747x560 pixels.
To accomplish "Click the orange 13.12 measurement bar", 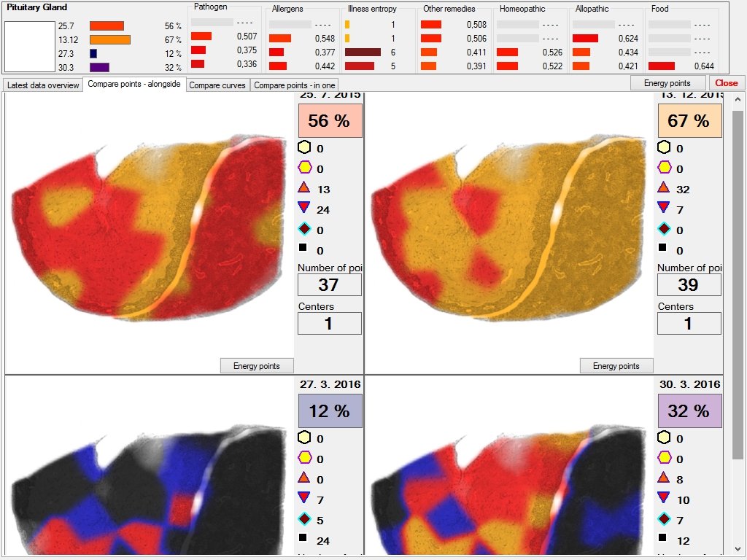I will click(109, 39).
